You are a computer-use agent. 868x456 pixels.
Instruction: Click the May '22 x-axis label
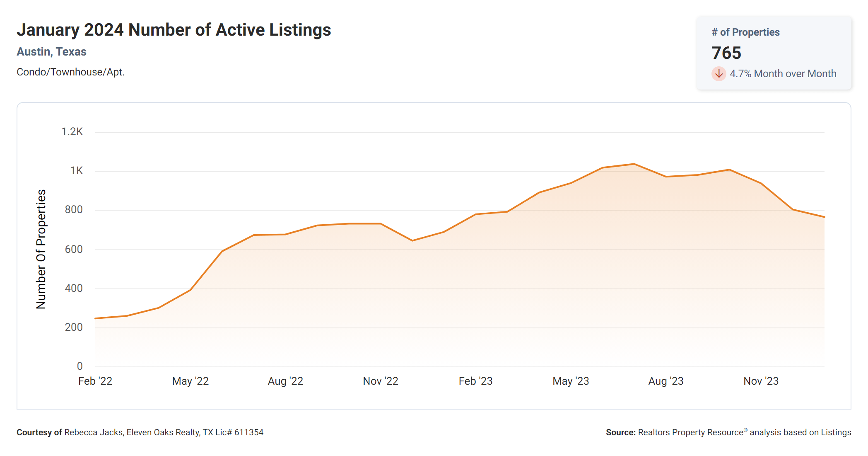190,381
